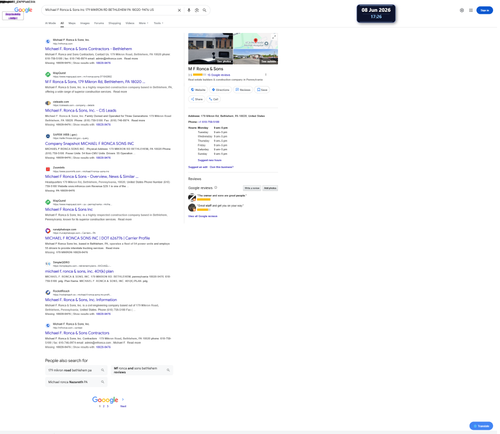Open results page 2 in pagination
500x434 pixels.
[104, 406]
